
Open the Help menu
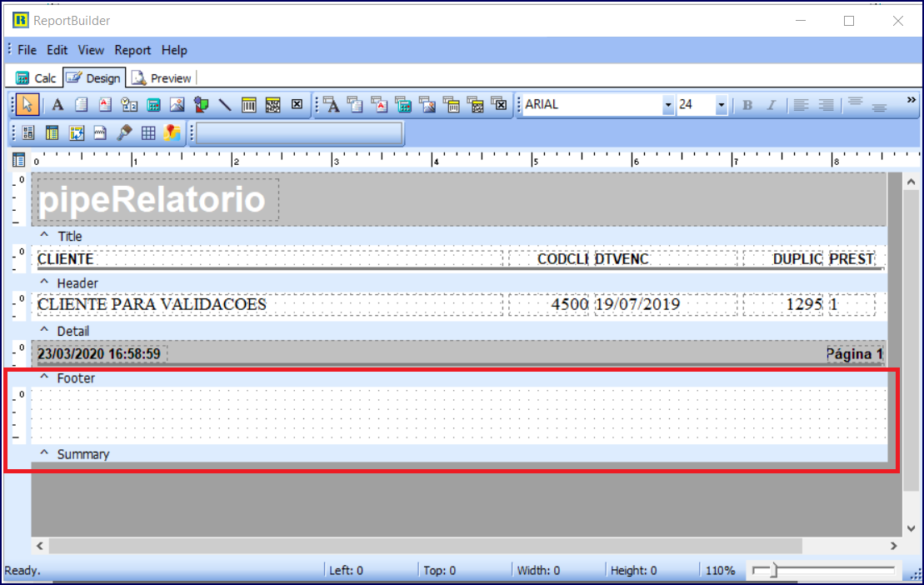click(174, 50)
